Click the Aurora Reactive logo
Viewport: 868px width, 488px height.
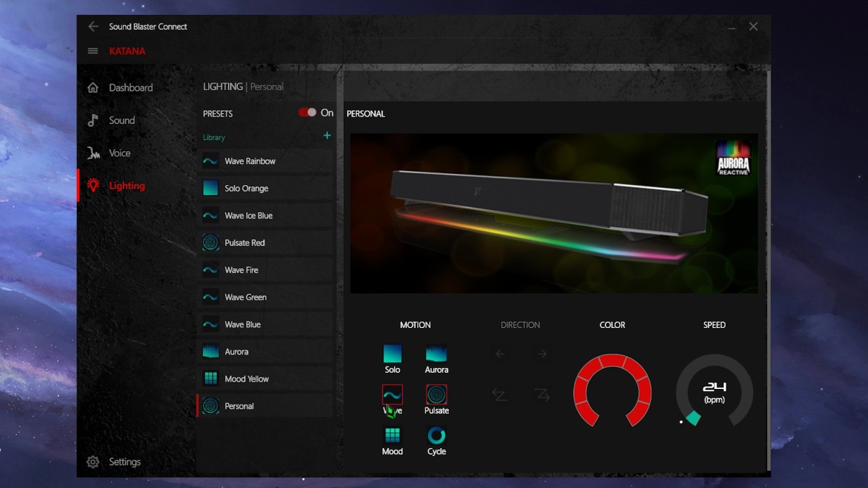(733, 159)
